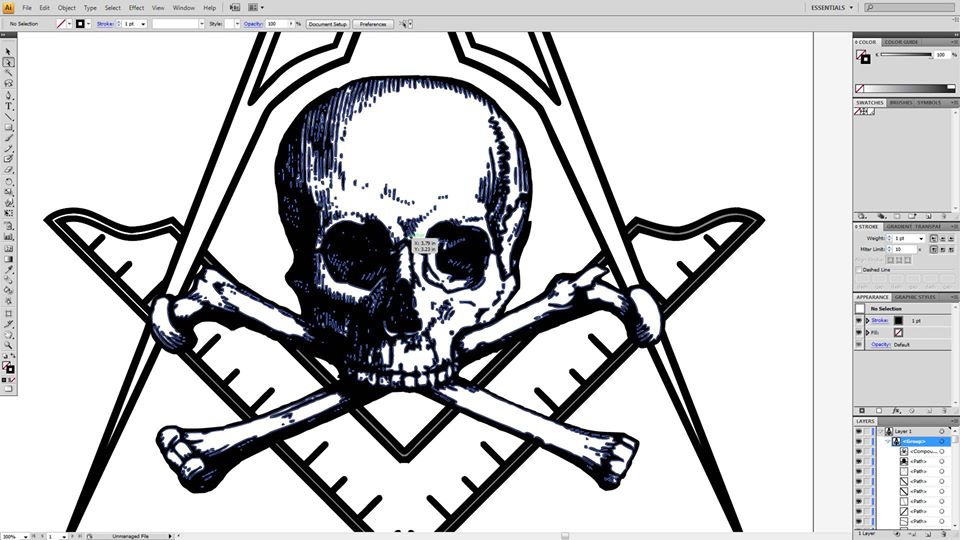960x540 pixels.
Task: Click the Stroke link in control bar
Action: pyautogui.click(x=105, y=24)
